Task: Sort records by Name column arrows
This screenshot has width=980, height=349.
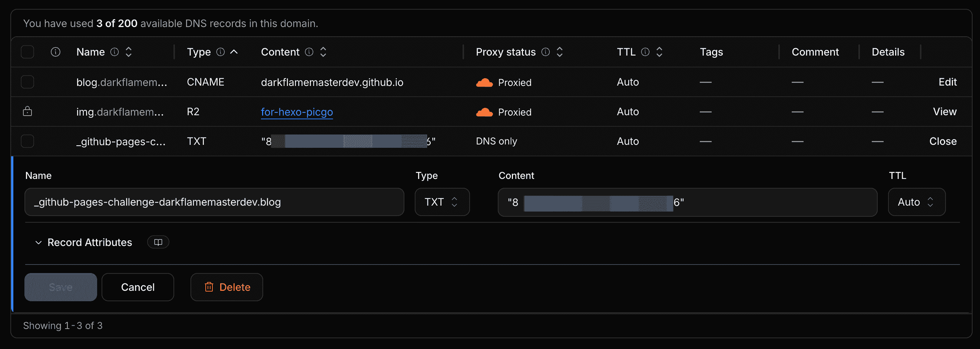Action: tap(129, 52)
